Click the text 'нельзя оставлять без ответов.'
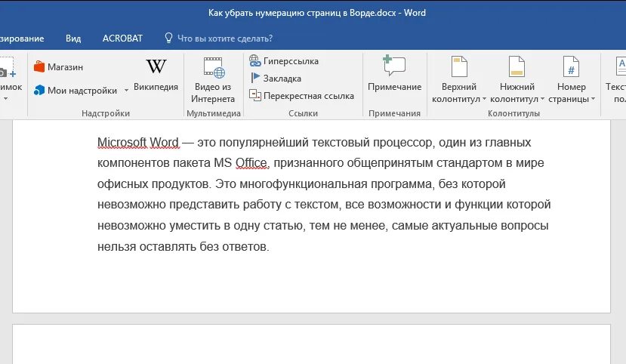This screenshot has height=364, width=626. tap(183, 247)
